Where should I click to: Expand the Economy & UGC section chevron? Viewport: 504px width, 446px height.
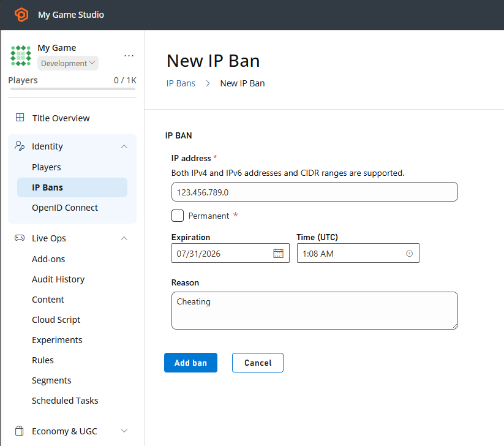[x=124, y=431]
